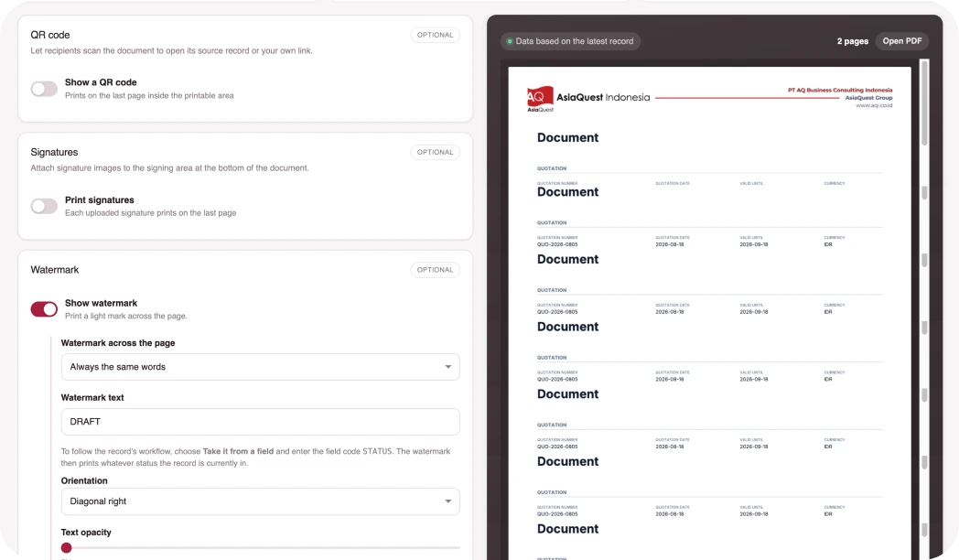
Task: Click the AsiaQuest AQ logo in the preview
Action: [x=540, y=99]
